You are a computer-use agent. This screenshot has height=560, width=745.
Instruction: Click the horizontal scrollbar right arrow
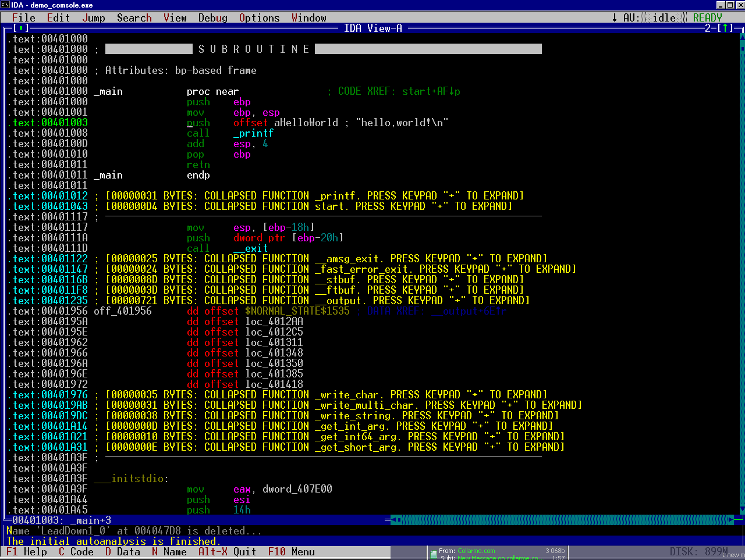(731, 520)
